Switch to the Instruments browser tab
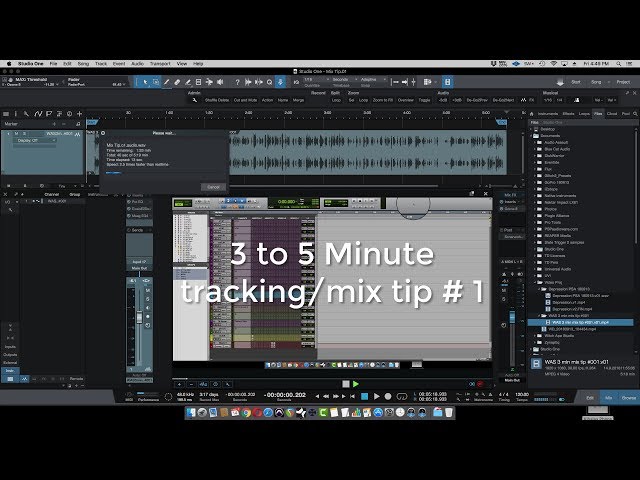 (548, 113)
